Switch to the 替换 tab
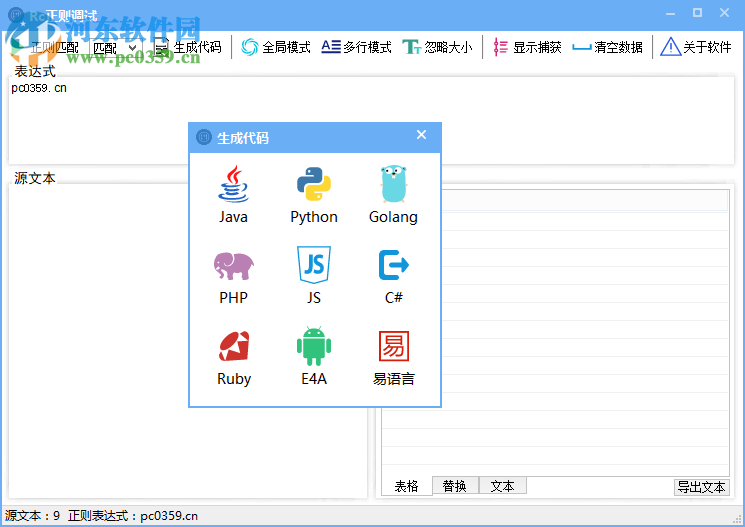Viewport: 745px width, 527px height. [x=455, y=486]
